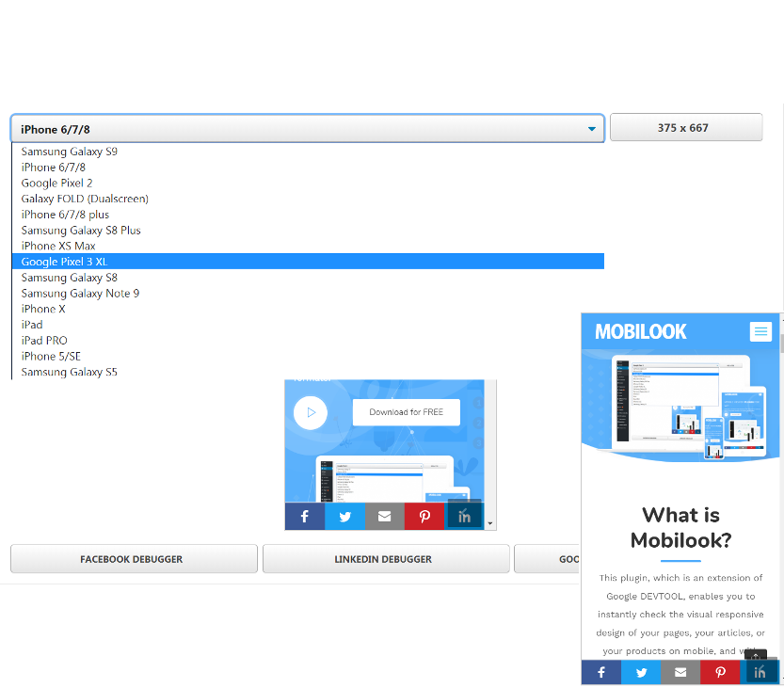The height and width of the screenshot is (688, 784).
Task: Click the play video circle icon
Action: [311, 412]
